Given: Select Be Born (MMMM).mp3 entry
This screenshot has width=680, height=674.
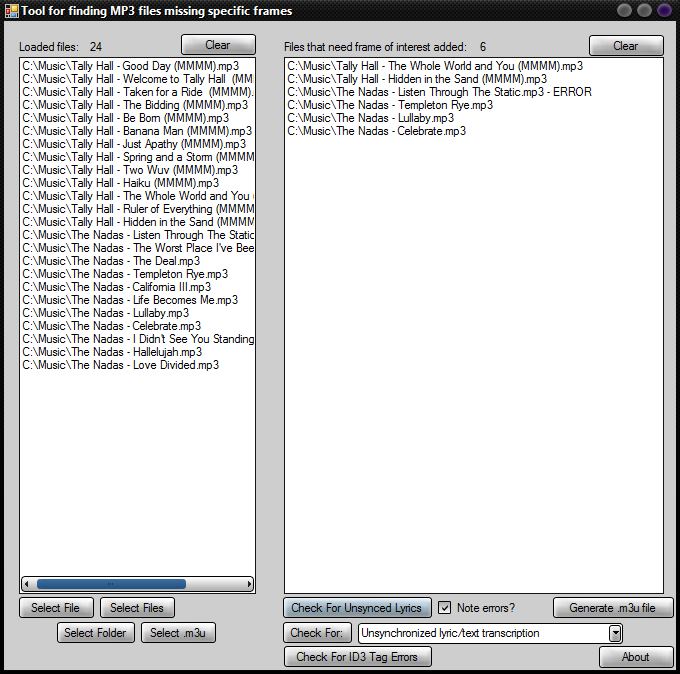Looking at the screenshot, I should pos(125,118).
